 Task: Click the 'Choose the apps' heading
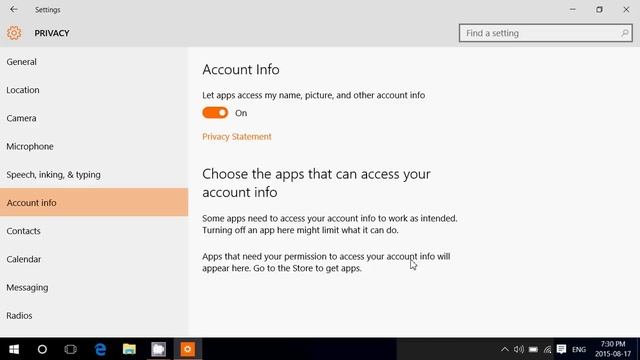tap(316, 183)
